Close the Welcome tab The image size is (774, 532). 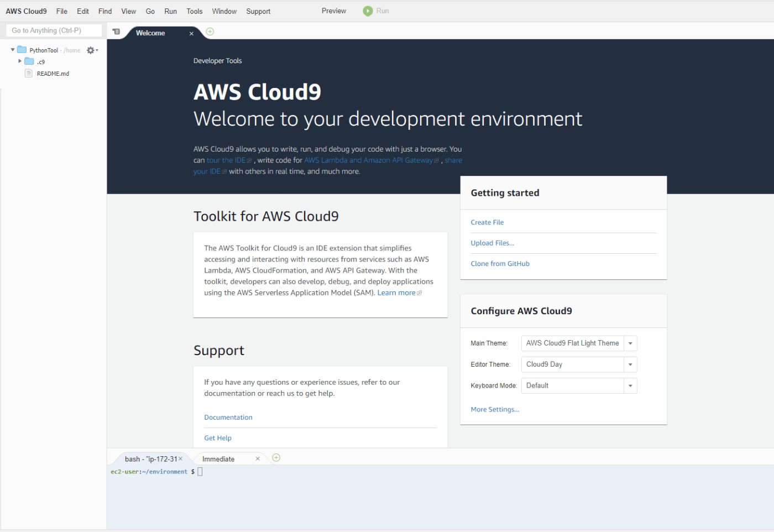tap(191, 34)
